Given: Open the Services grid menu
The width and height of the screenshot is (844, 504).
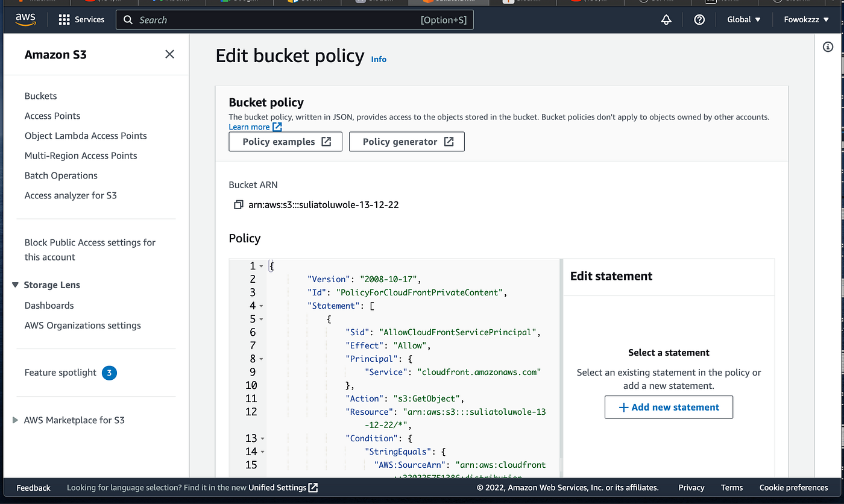Looking at the screenshot, I should coord(65,20).
